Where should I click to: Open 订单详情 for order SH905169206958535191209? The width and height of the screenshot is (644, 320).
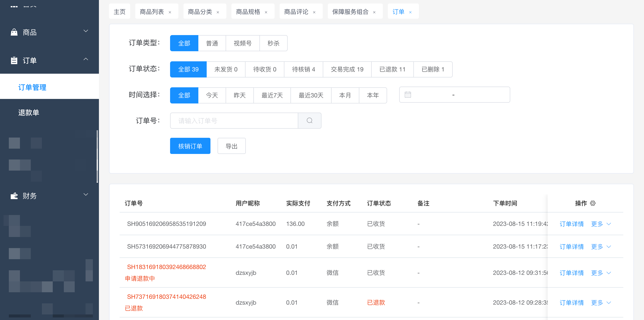point(572,224)
